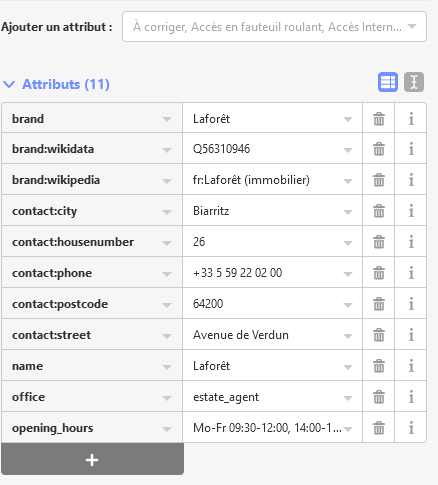Open value dropdown for Laforêt brand

point(348,119)
